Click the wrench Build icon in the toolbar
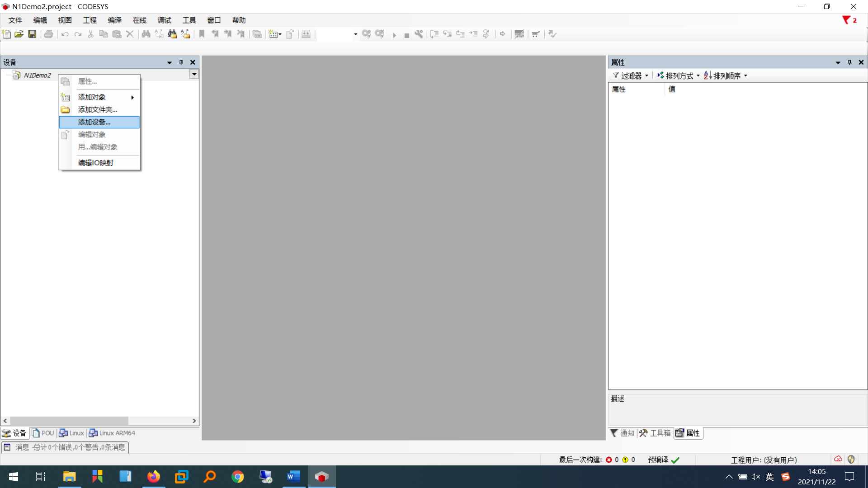Screen dimensions: 868x488 point(418,34)
